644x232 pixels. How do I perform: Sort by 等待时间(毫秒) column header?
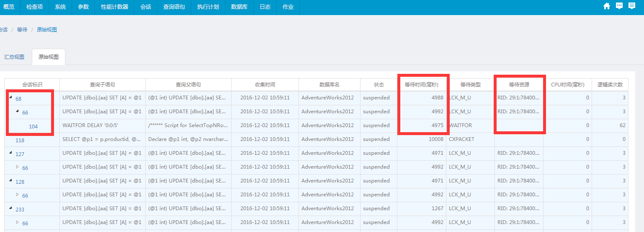pos(421,85)
